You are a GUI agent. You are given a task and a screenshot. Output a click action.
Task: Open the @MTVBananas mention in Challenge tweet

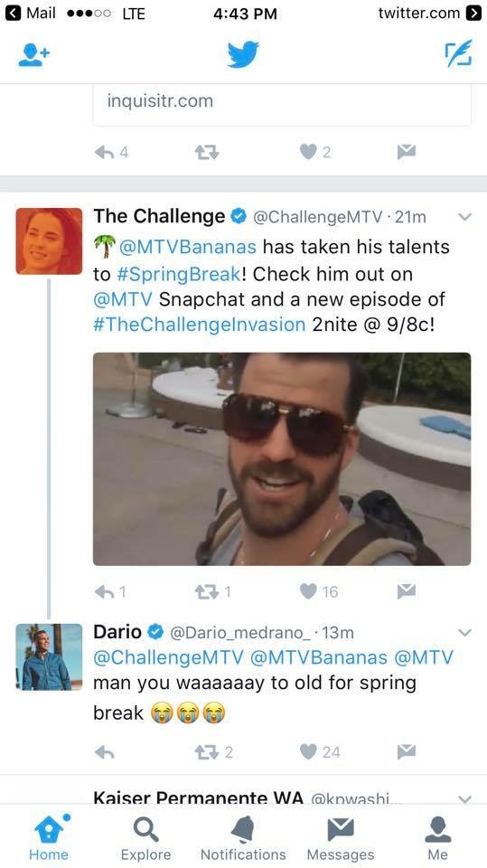[x=188, y=246]
